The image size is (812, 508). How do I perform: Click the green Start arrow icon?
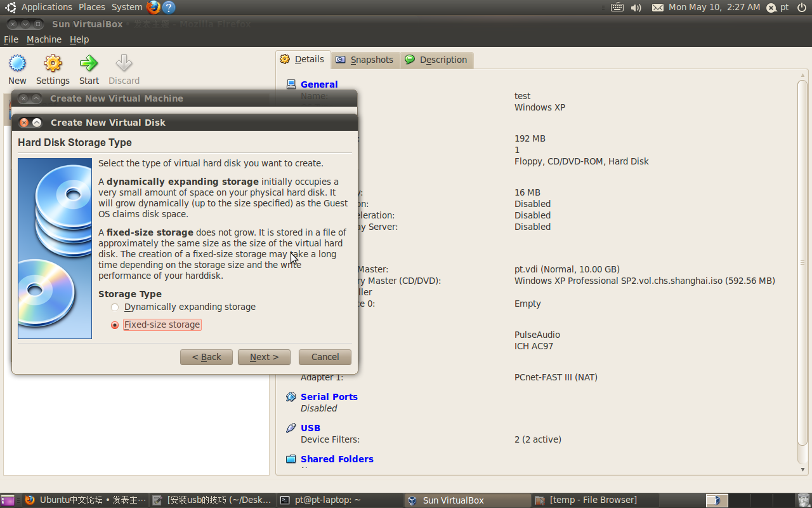(89, 63)
